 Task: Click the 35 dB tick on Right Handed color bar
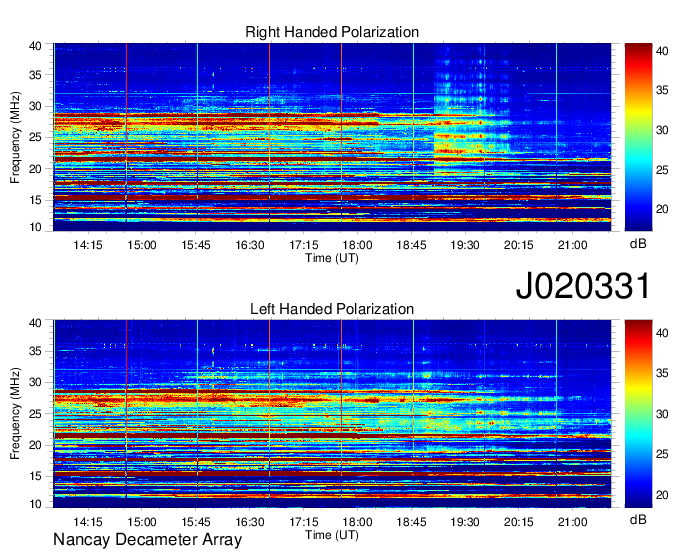coord(662,90)
